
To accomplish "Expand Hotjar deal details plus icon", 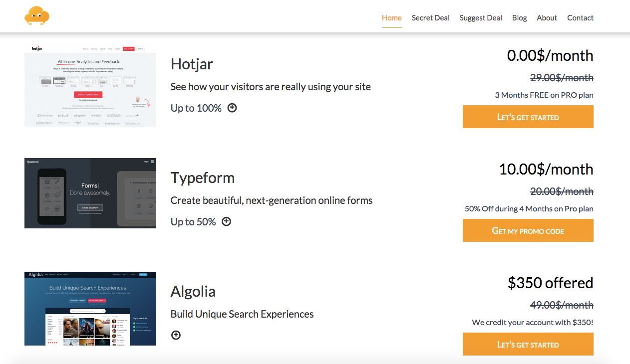I will [232, 108].
